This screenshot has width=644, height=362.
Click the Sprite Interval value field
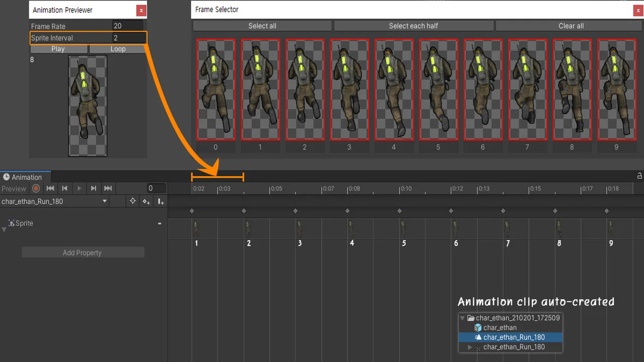click(128, 38)
